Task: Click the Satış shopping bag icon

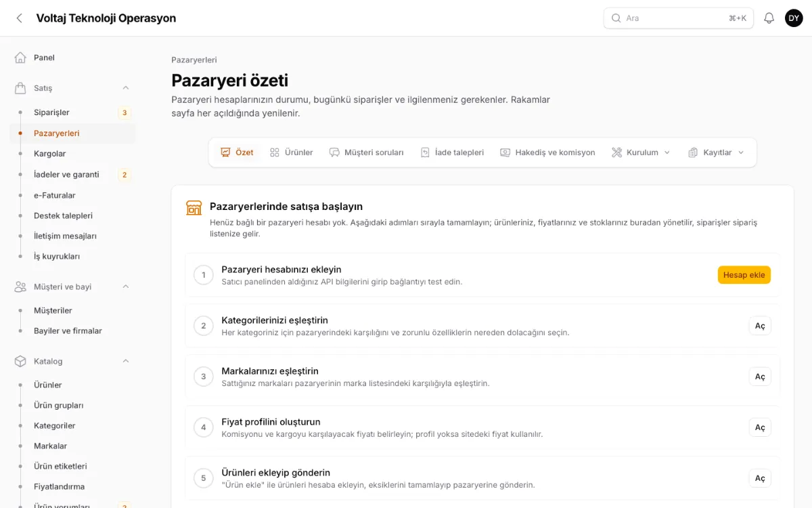Action: (20, 88)
